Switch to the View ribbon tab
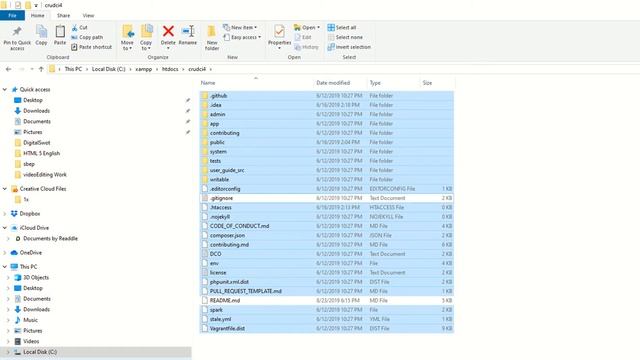This screenshot has height=360, width=640. click(x=88, y=16)
